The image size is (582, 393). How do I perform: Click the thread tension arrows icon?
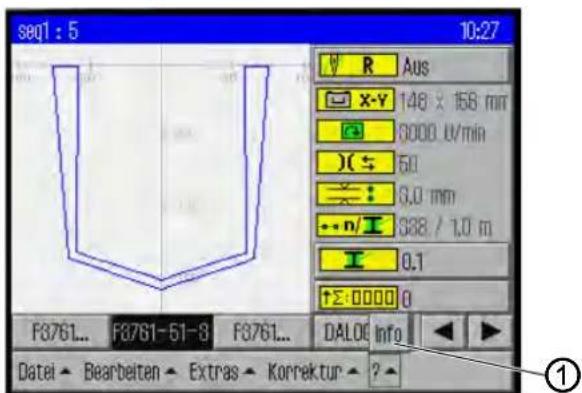tap(356, 163)
